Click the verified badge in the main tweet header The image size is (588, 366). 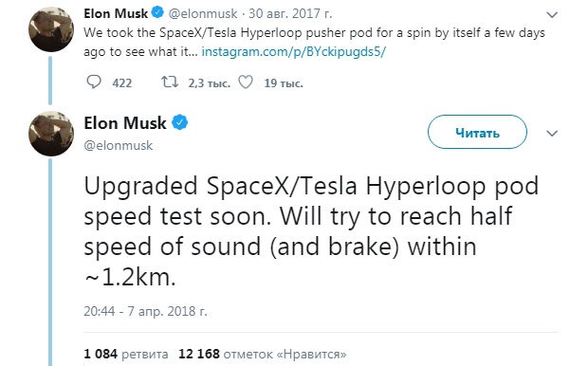click(x=180, y=122)
